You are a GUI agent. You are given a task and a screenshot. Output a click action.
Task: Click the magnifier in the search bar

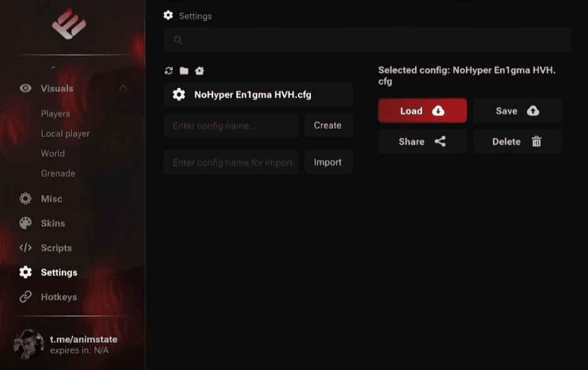pyautogui.click(x=178, y=40)
